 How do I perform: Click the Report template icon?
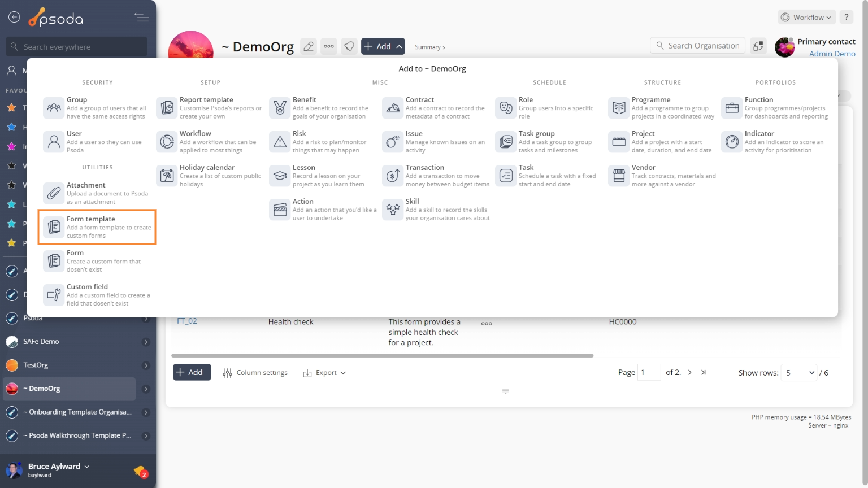coord(167,108)
